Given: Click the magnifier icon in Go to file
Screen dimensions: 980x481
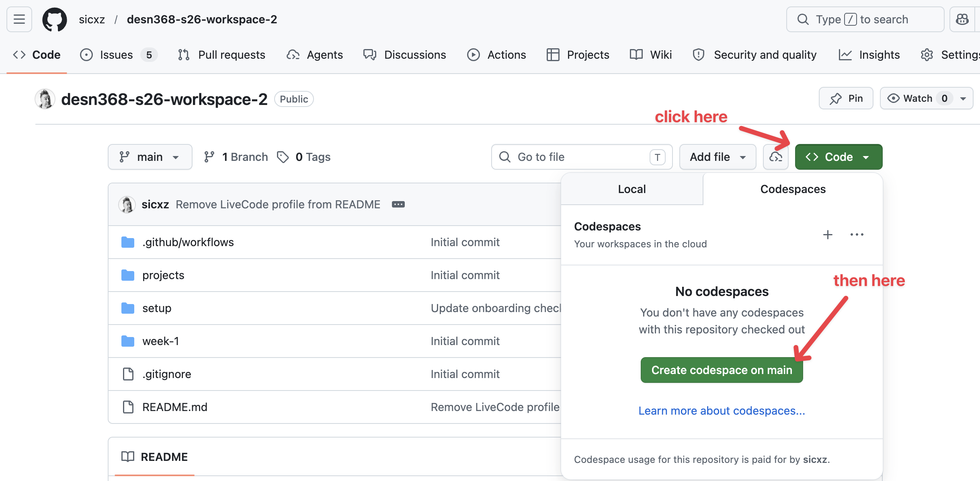Looking at the screenshot, I should [x=505, y=157].
